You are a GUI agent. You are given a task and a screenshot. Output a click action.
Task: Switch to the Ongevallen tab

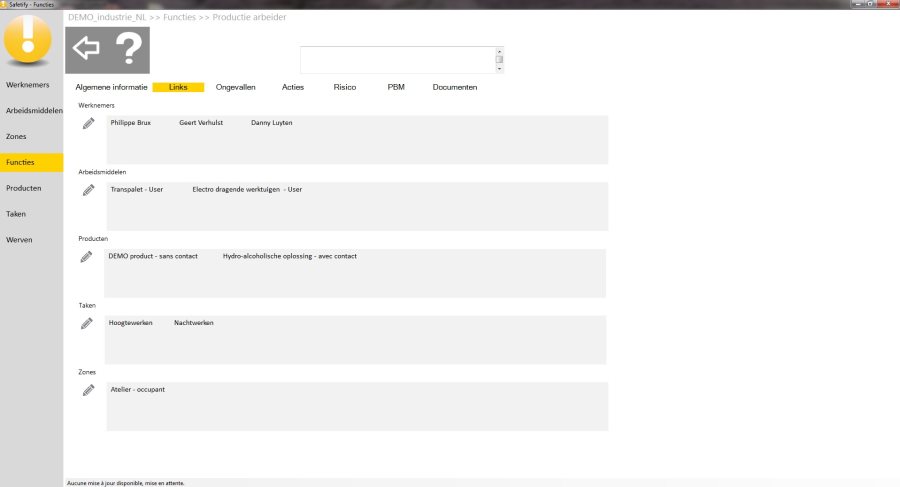pyautogui.click(x=235, y=87)
